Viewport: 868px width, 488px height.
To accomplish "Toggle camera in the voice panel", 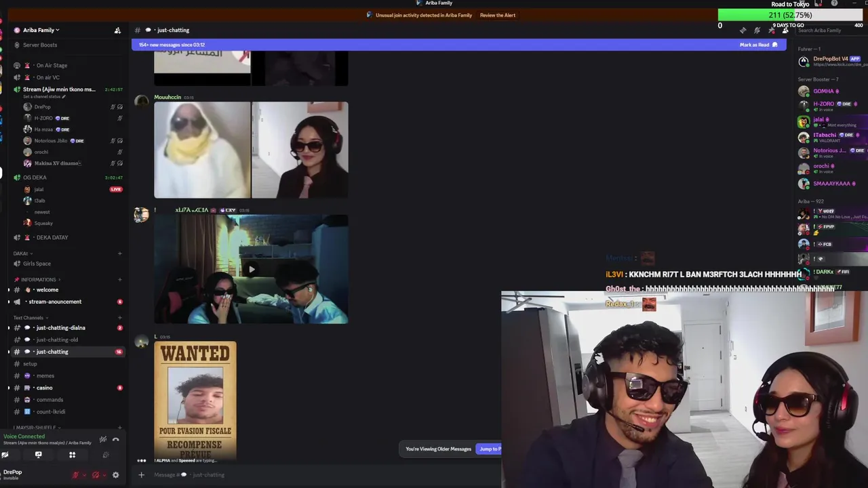I will point(5,455).
